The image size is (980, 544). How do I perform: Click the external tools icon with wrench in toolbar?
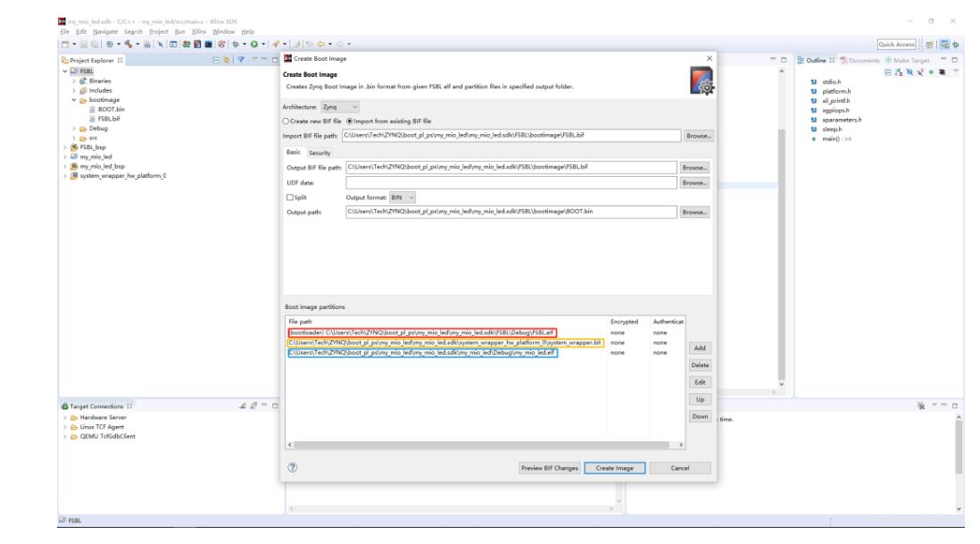pos(276,45)
